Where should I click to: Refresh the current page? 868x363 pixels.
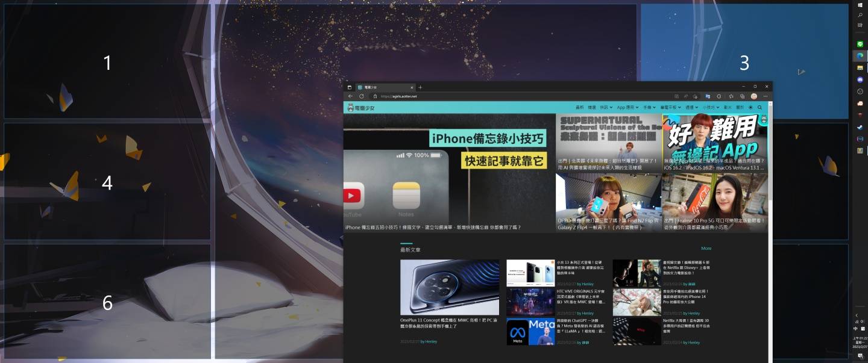pos(362,95)
